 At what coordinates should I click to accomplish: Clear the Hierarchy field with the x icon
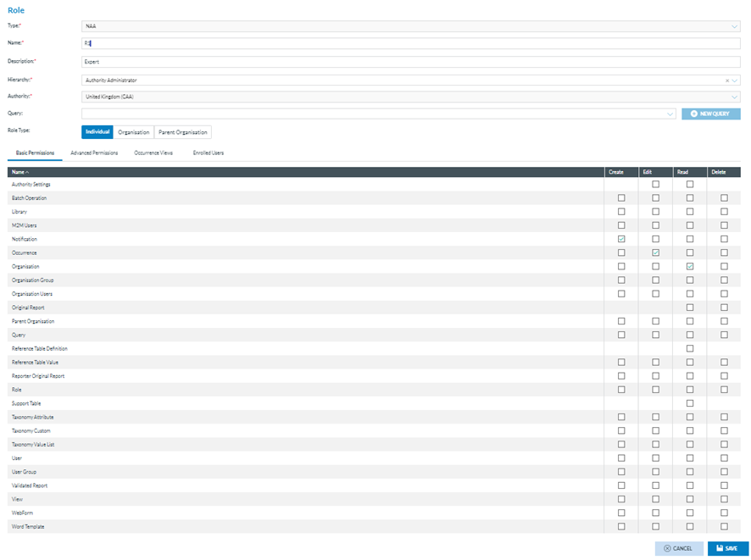pyautogui.click(x=726, y=80)
